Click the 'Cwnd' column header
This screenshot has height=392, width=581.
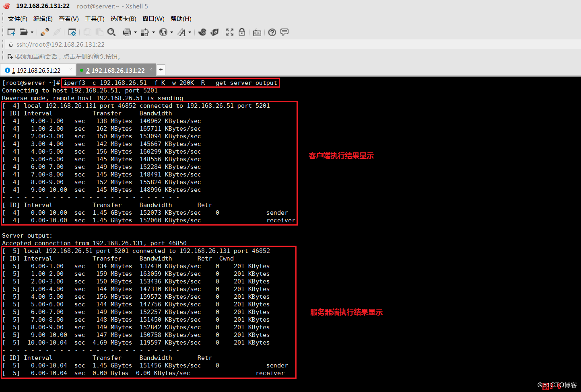(x=227, y=259)
